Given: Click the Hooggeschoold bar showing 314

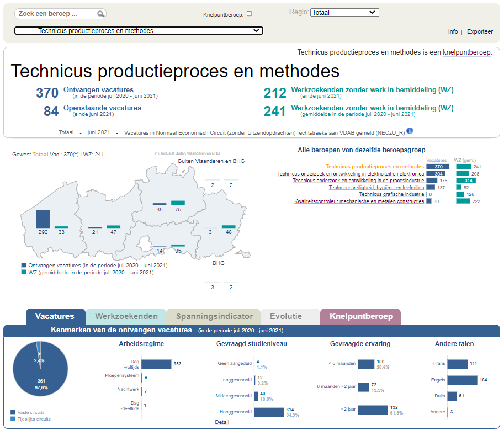Looking at the screenshot, I should click(x=268, y=412).
